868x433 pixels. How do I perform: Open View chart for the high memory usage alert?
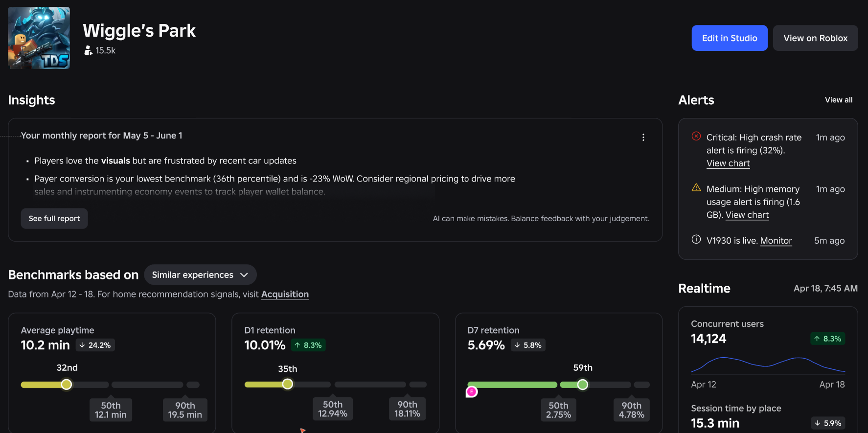[747, 215]
